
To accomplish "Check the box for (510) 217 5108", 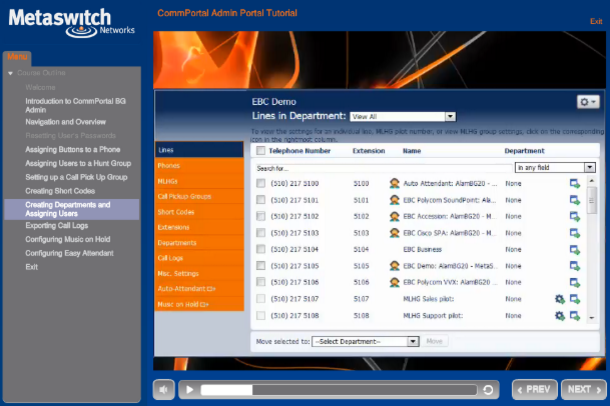I will click(x=261, y=315).
